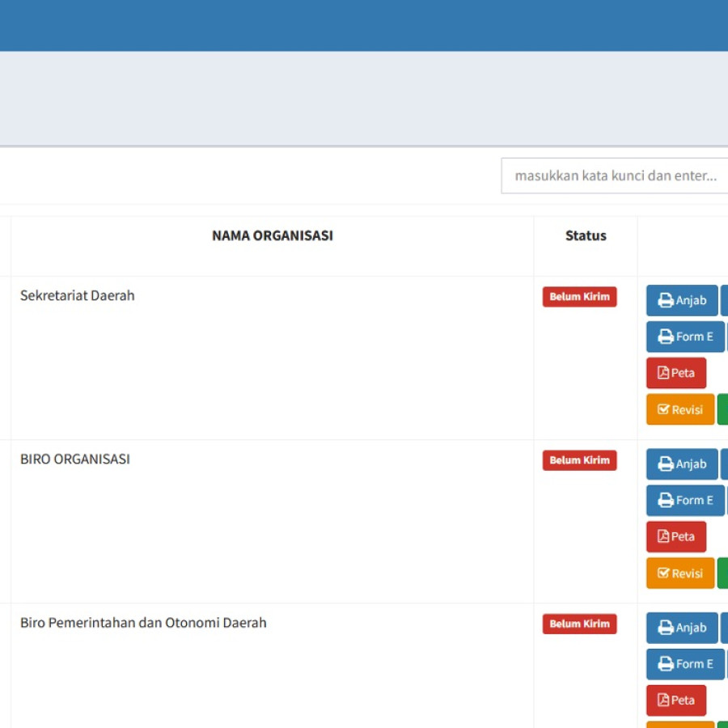
Task: Click Belum Kirim badge for Biro Pemerintahan row
Action: tap(579, 624)
